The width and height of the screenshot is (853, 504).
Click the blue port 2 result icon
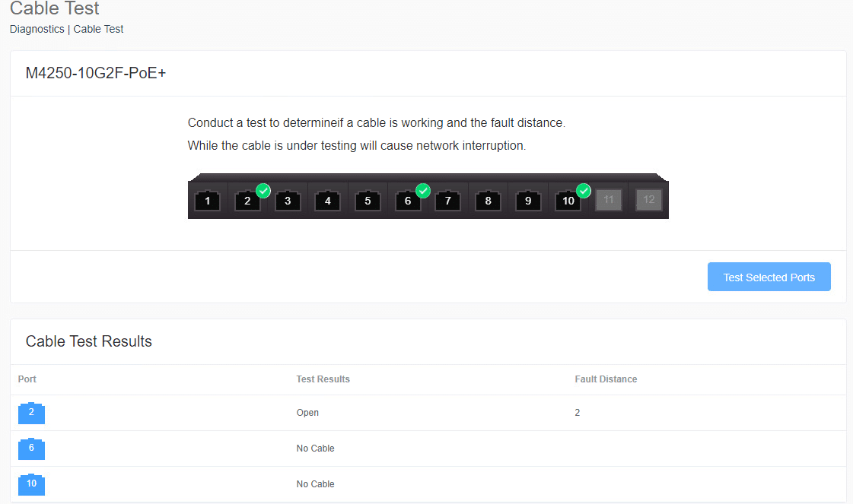click(31, 413)
